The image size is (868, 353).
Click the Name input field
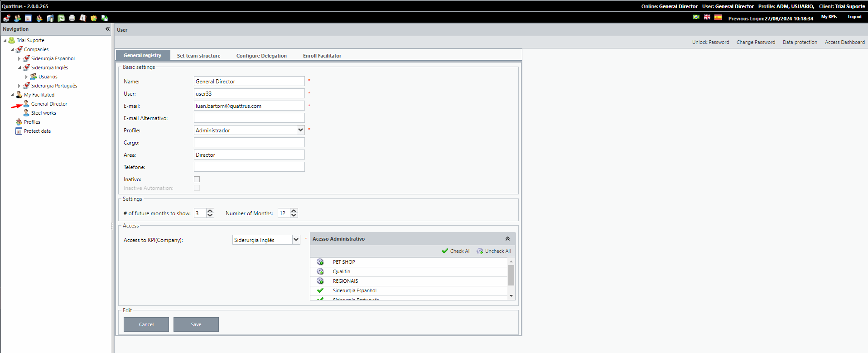point(249,81)
